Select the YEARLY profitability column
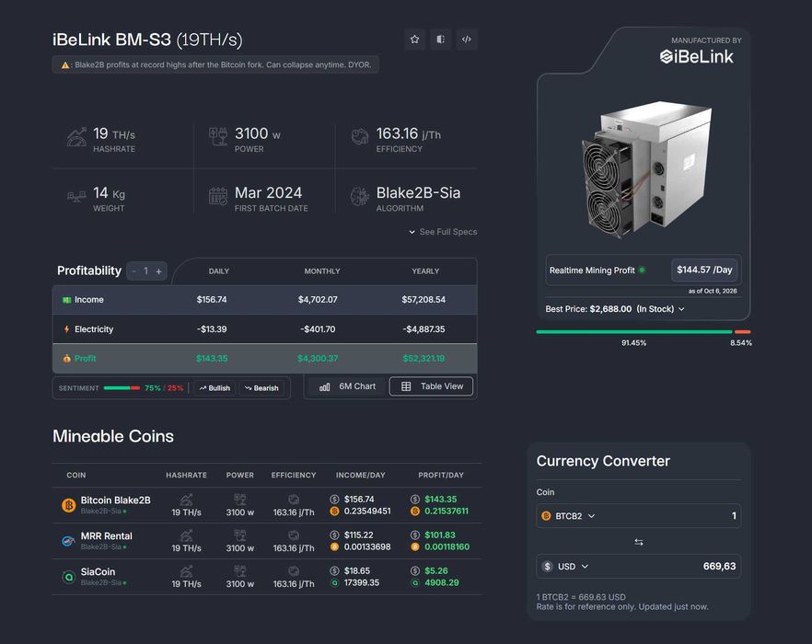The height and width of the screenshot is (644, 812). 425,271
